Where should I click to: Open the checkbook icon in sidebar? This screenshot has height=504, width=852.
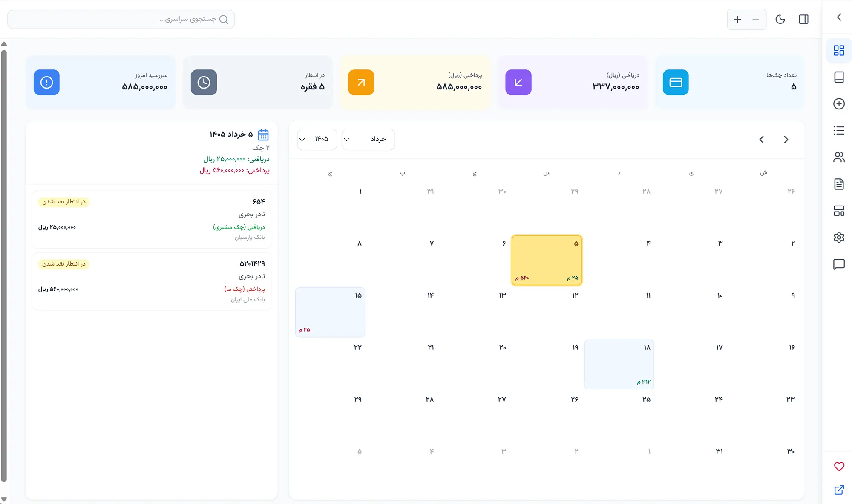(x=839, y=77)
